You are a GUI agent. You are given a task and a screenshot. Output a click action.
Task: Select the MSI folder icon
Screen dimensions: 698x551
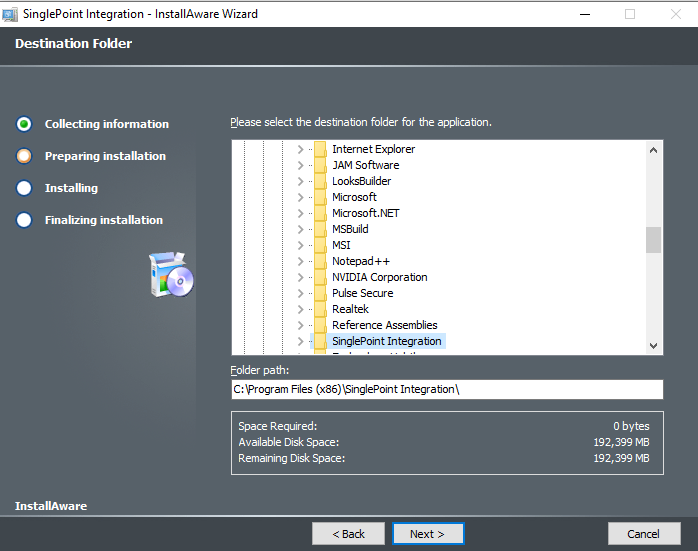click(320, 245)
